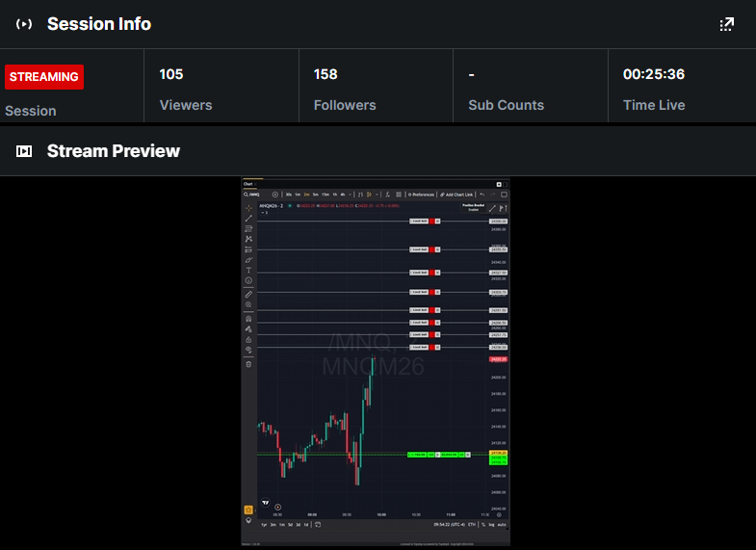Screen dimensions: 756x550
Task: Toggle stay-in-drawing-mode pencil lock icon
Action: [x=248, y=329]
